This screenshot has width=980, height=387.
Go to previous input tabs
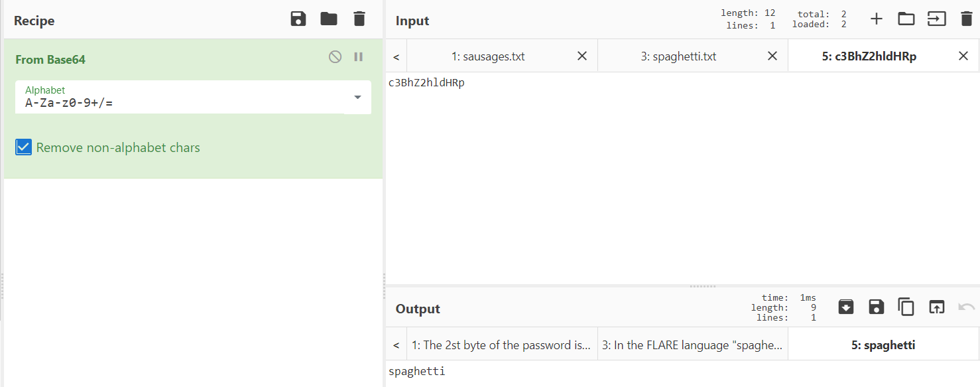(396, 56)
